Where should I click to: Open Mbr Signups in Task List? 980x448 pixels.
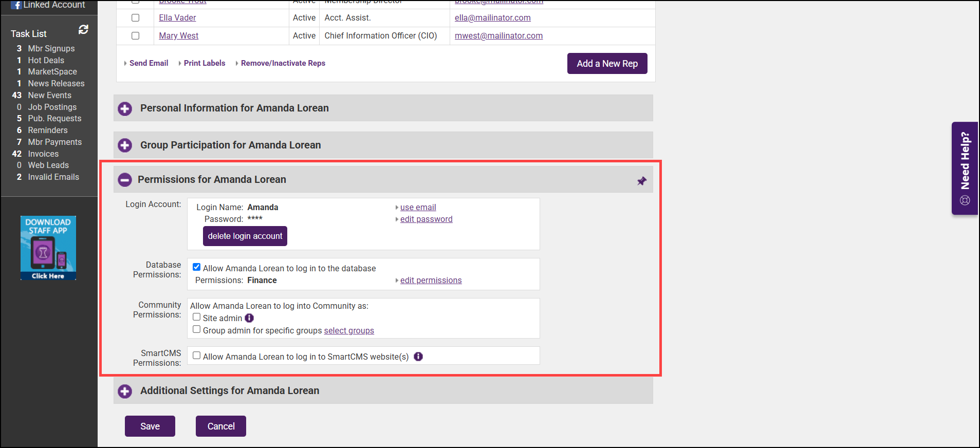point(51,48)
